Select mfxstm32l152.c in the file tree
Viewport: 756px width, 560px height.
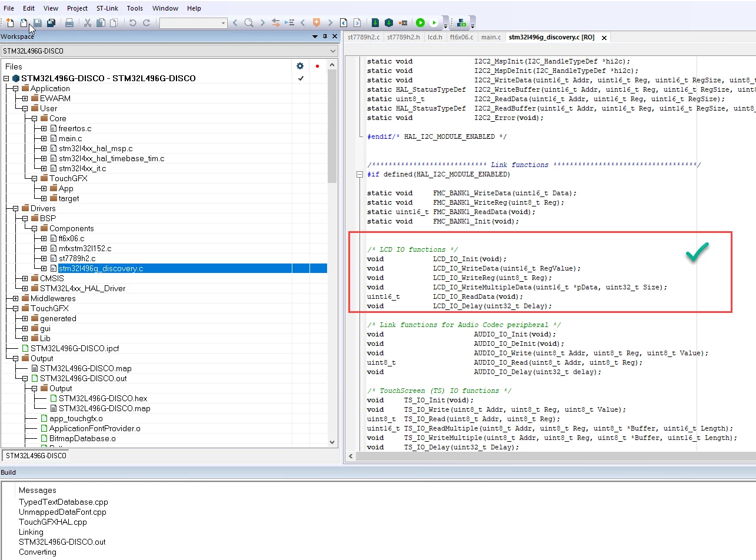coord(85,249)
